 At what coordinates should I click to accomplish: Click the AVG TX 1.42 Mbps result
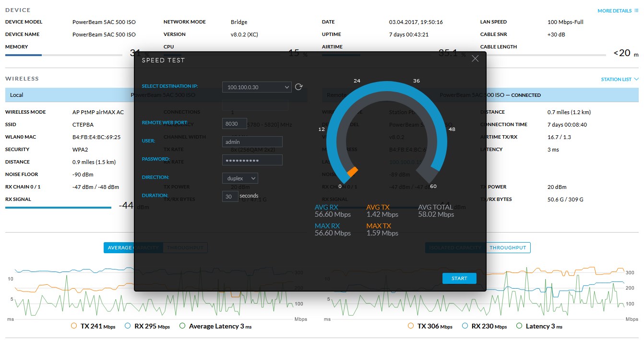click(x=382, y=211)
